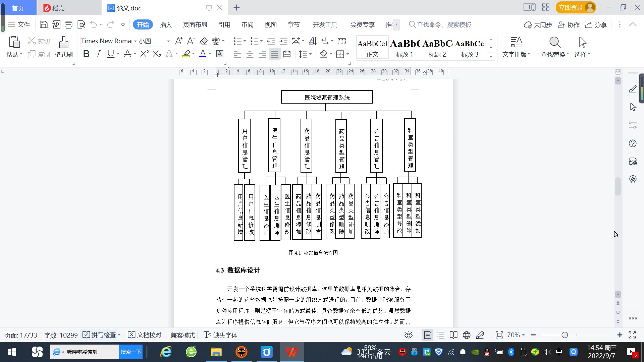Click the superscript icon
This screenshot has height=362, width=644.
tap(145, 54)
